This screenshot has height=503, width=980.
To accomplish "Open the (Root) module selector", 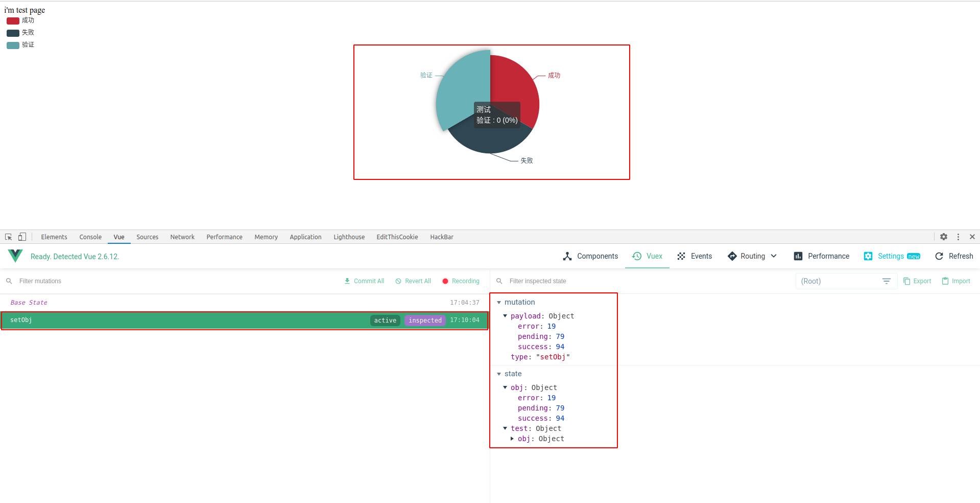I will click(x=846, y=281).
